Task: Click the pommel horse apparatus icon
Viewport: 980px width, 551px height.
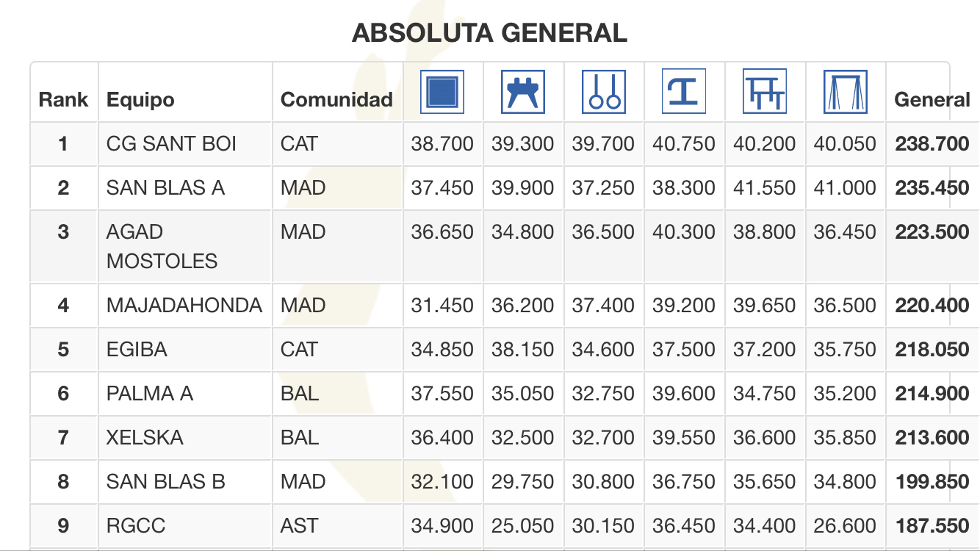Action: [x=523, y=92]
